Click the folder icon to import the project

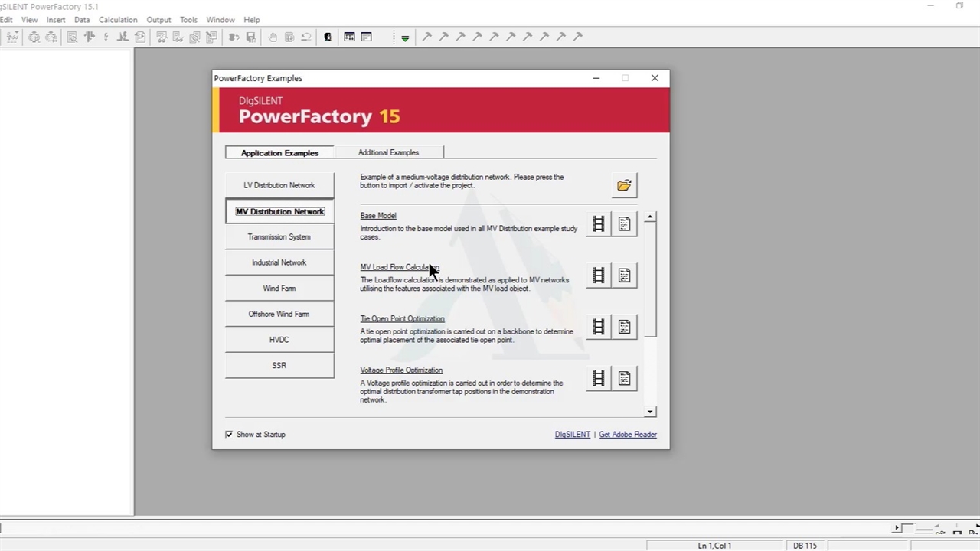(624, 186)
